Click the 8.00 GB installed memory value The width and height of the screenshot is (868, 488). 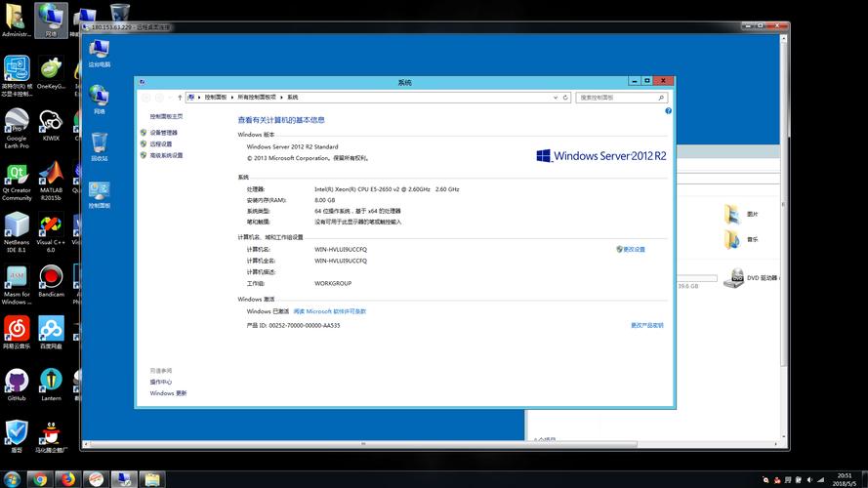coord(324,200)
